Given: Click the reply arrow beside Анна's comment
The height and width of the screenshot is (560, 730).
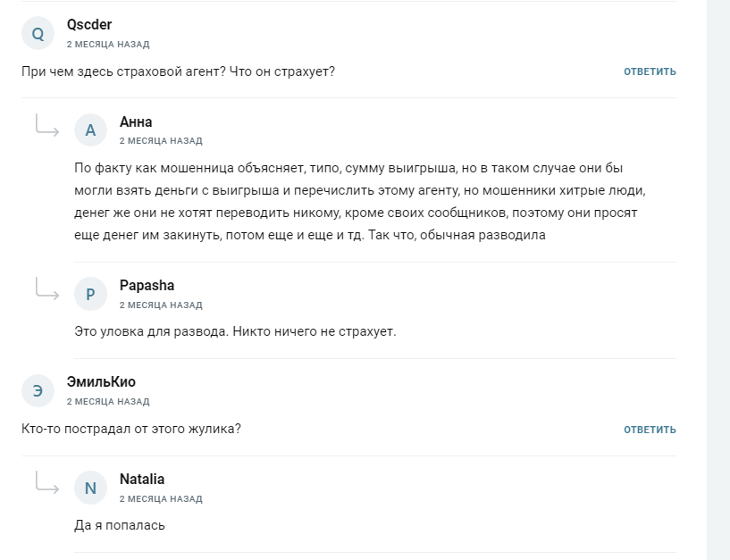Looking at the screenshot, I should coord(46,126).
